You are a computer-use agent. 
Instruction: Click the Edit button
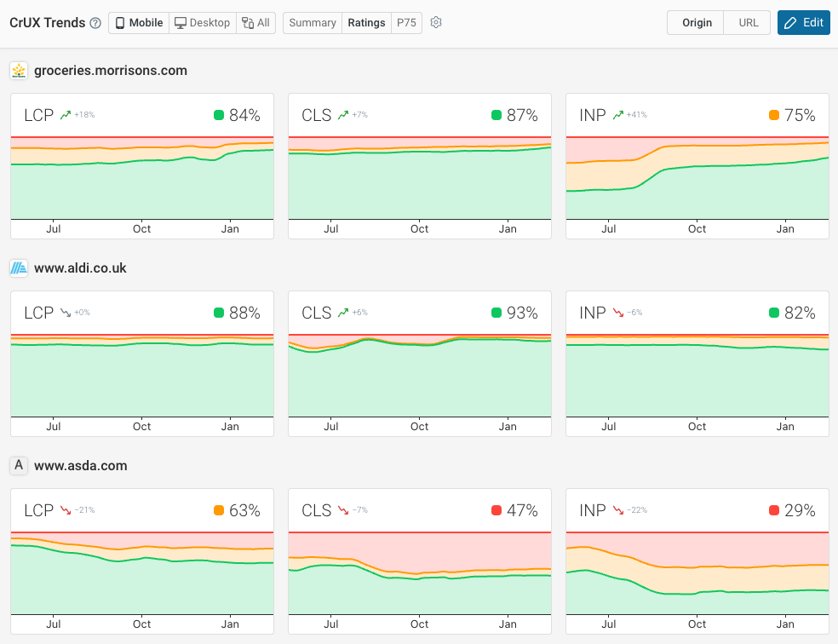click(803, 23)
